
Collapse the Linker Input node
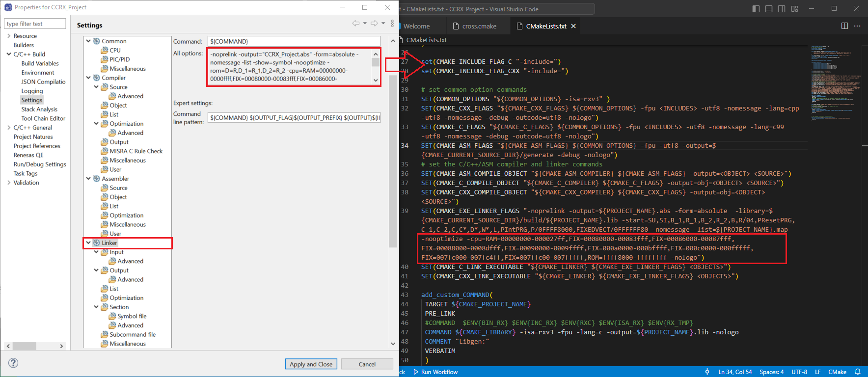click(96, 252)
